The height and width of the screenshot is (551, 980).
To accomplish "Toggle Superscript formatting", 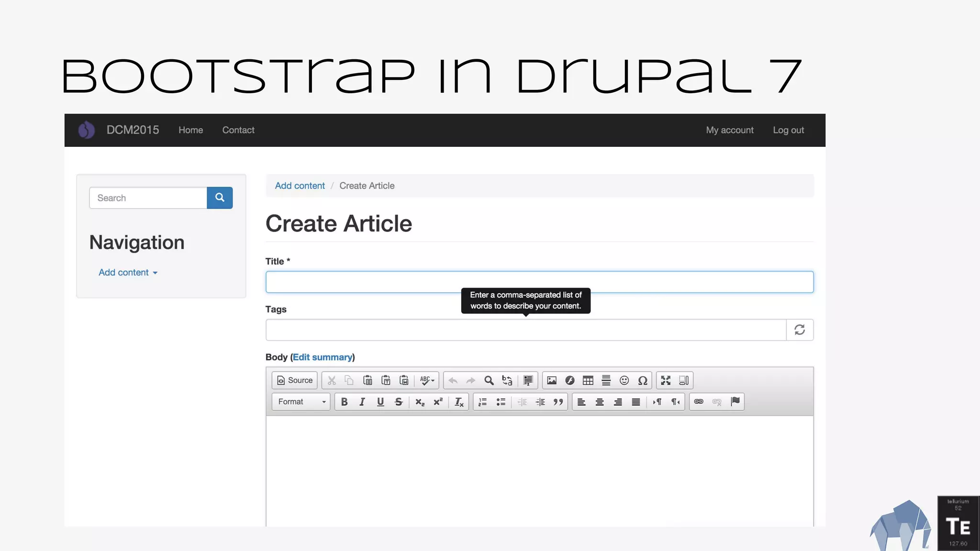I will click(x=438, y=402).
